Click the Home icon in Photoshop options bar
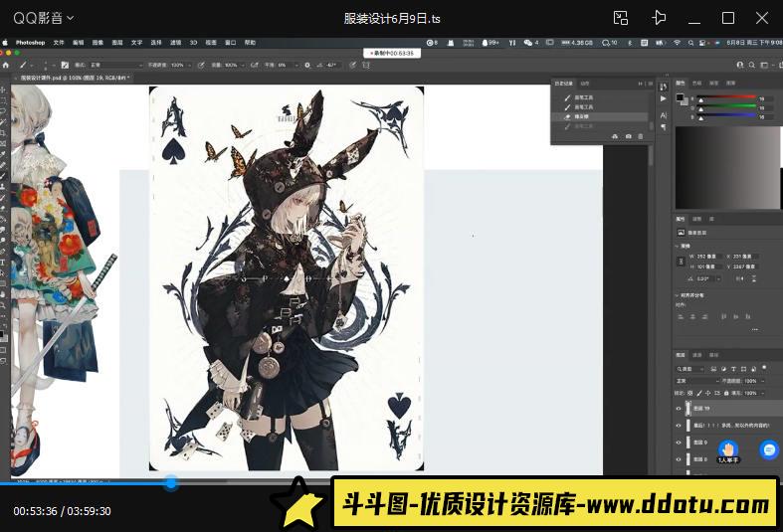 point(6,65)
